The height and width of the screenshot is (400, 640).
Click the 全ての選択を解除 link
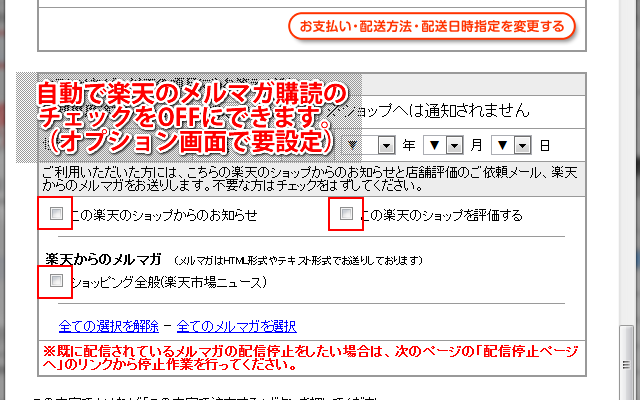pos(109,326)
